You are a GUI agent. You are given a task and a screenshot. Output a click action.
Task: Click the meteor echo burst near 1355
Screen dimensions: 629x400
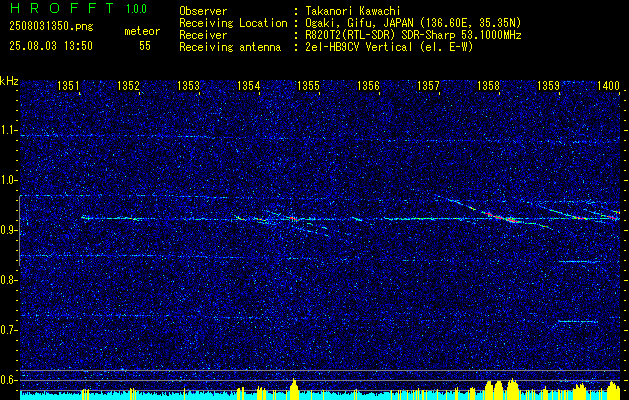294,219
